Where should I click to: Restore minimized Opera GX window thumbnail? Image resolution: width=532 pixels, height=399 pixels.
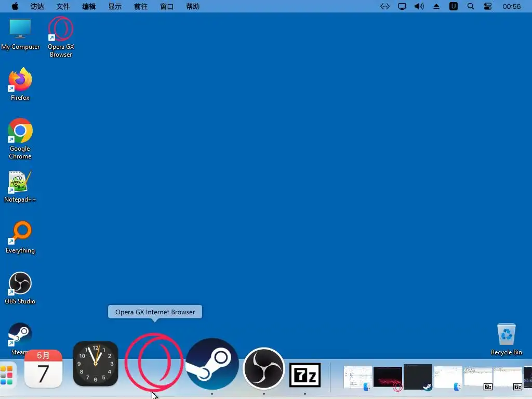coord(388,378)
